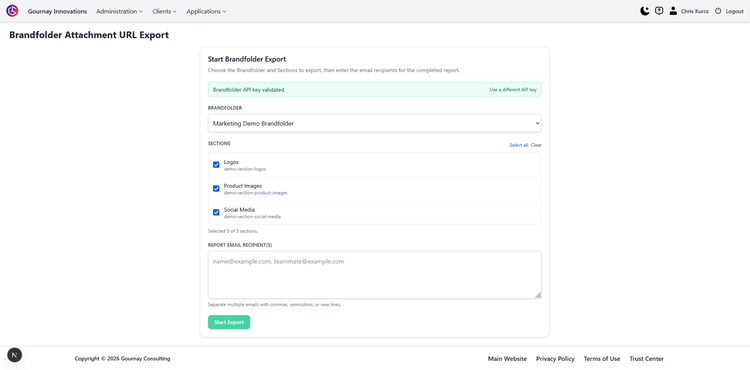The height and width of the screenshot is (370, 750).
Task: Open Terms of Use footer link
Action: click(x=602, y=359)
